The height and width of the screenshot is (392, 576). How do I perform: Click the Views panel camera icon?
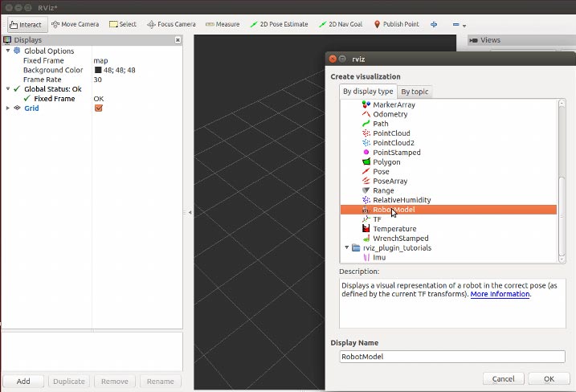click(x=473, y=40)
